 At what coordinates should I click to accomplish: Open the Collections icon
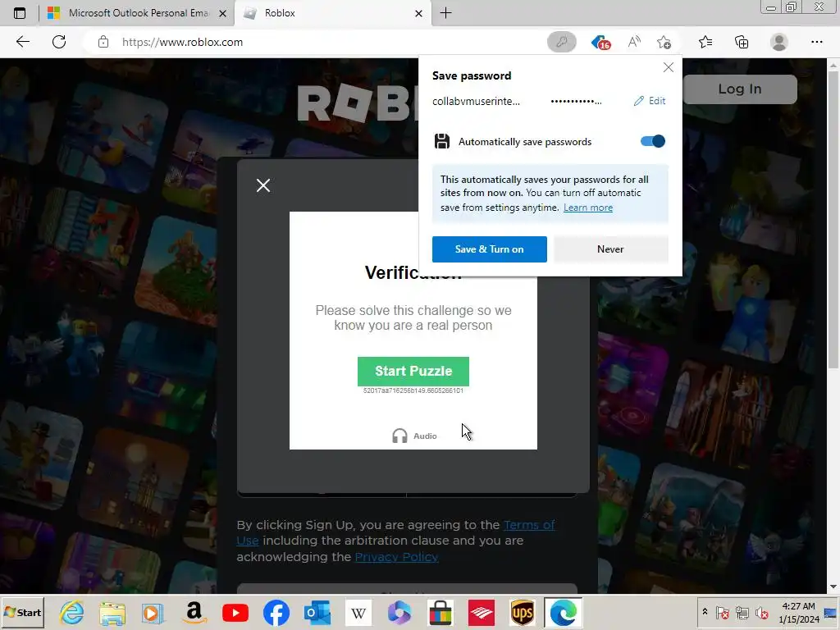tap(742, 42)
